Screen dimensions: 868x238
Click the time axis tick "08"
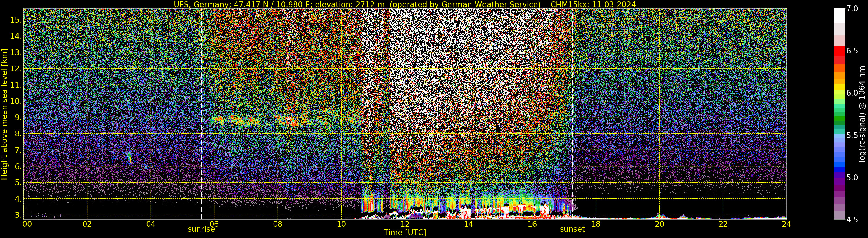(278, 224)
